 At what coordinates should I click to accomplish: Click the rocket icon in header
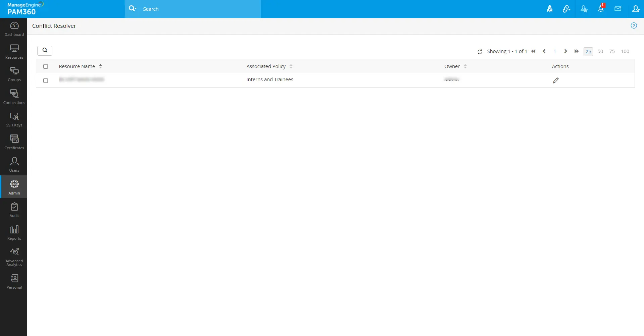click(x=550, y=9)
